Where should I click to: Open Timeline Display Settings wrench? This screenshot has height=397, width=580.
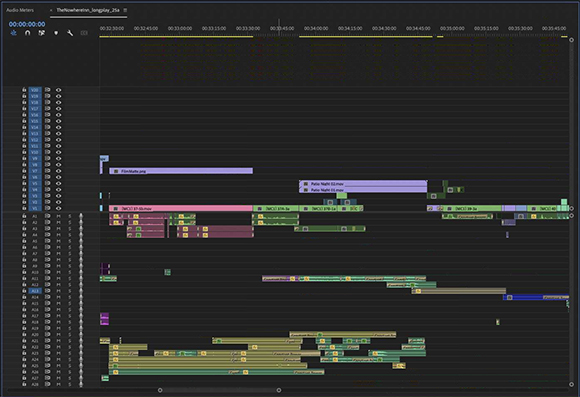tap(70, 33)
